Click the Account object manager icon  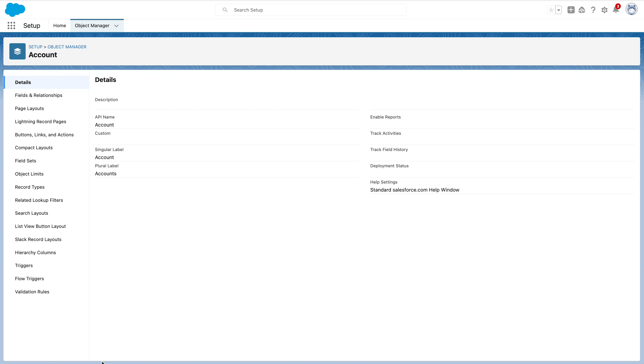click(x=17, y=51)
